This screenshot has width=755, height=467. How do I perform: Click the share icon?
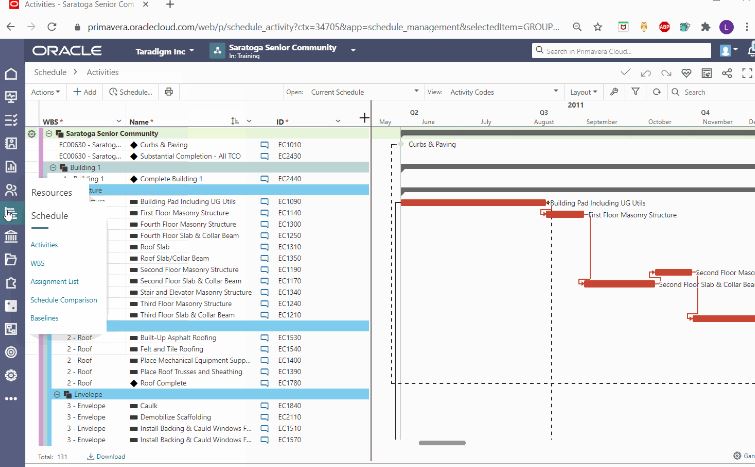[727, 73]
